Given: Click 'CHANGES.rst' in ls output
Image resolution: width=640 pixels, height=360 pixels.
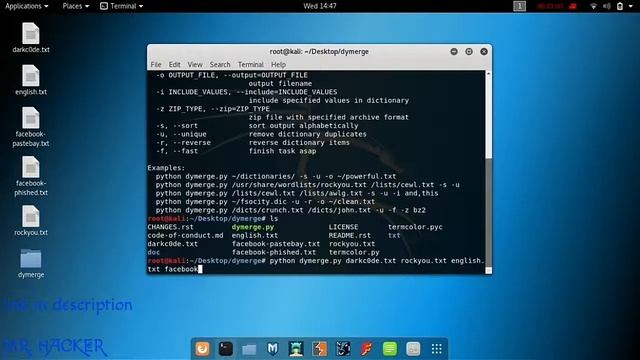Looking at the screenshot, I should coord(171,227).
